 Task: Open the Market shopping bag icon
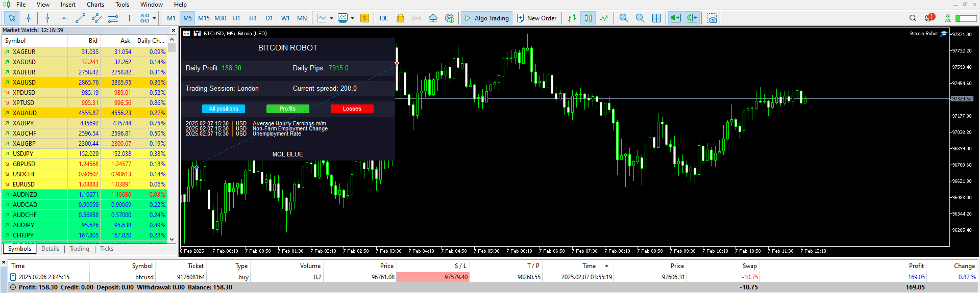(x=401, y=18)
